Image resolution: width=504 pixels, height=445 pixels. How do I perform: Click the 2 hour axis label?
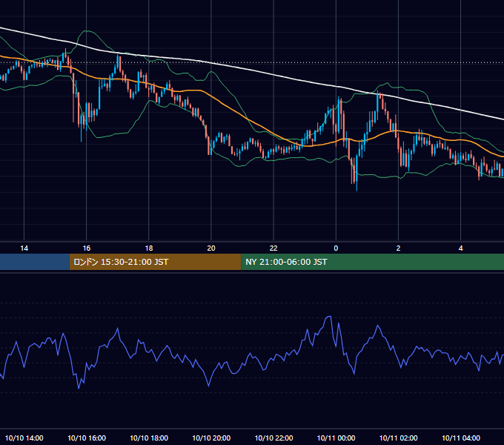pyautogui.click(x=398, y=248)
